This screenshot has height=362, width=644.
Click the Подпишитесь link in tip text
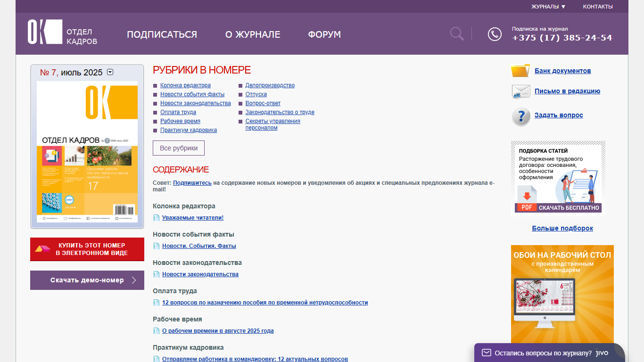click(x=192, y=182)
